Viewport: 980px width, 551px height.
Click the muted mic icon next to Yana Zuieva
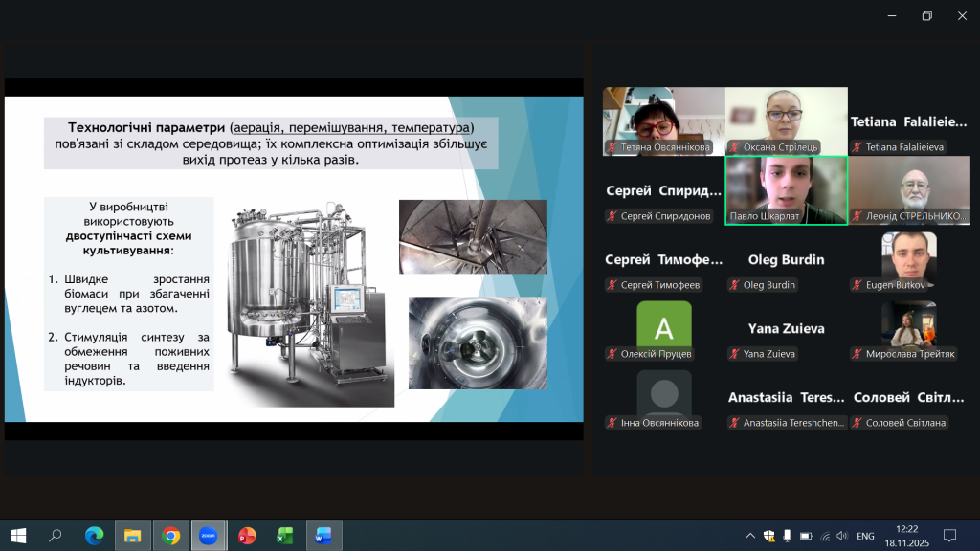(734, 354)
